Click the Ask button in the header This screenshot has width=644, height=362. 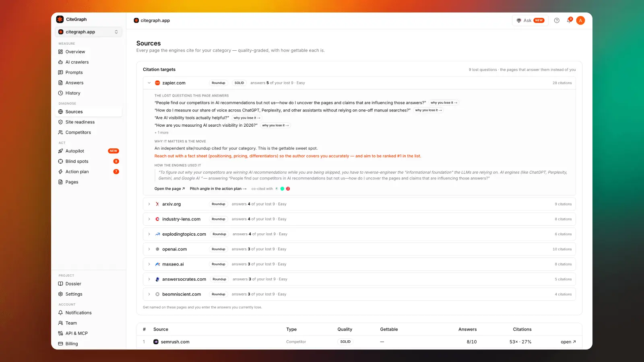tap(530, 21)
